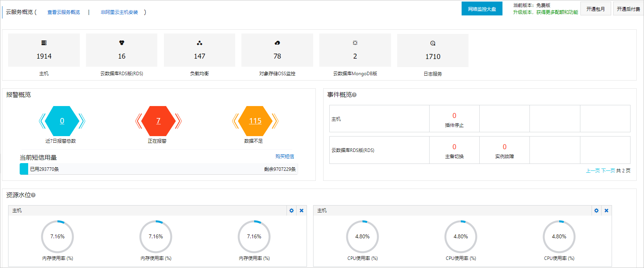Open the 查看云服务概览 link
The width and height of the screenshot is (644, 268).
(64, 12)
